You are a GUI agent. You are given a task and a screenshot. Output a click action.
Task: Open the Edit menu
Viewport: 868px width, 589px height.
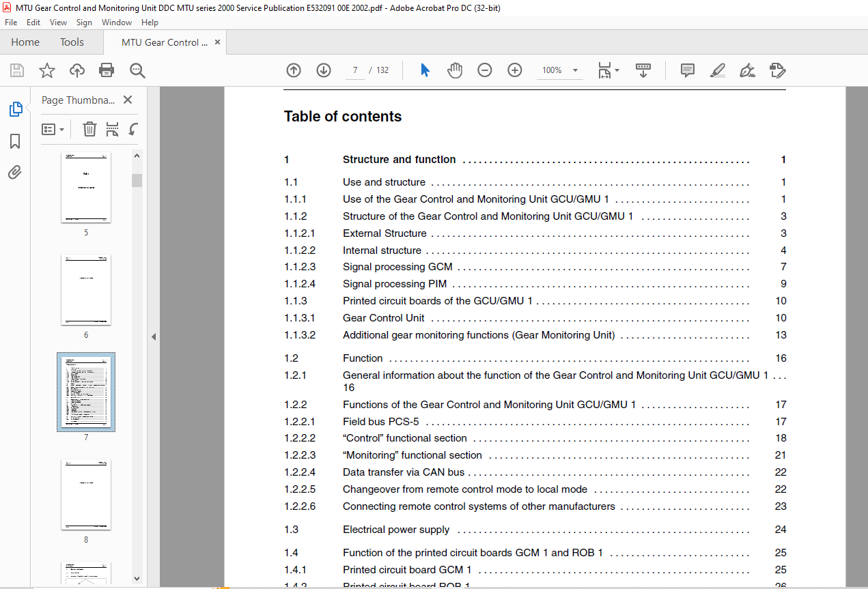33,23
